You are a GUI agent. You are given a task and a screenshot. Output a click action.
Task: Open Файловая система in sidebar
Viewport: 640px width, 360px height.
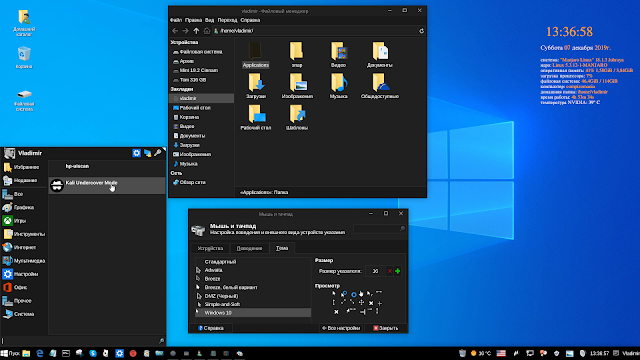tap(202, 52)
